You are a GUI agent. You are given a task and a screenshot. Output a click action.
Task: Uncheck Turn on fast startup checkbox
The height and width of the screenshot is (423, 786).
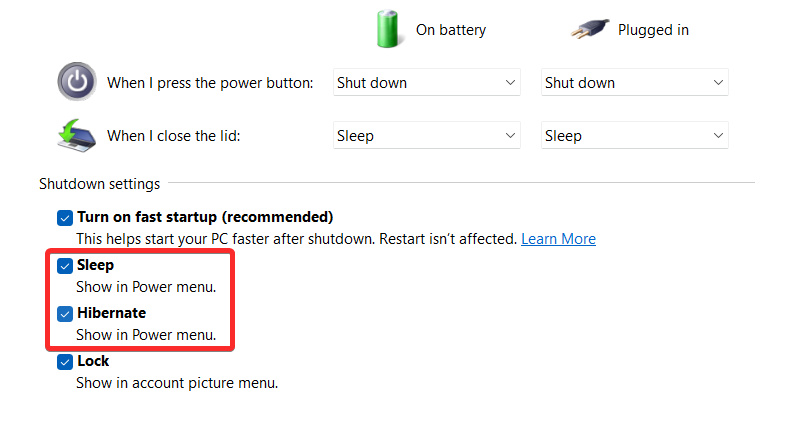(x=65, y=218)
